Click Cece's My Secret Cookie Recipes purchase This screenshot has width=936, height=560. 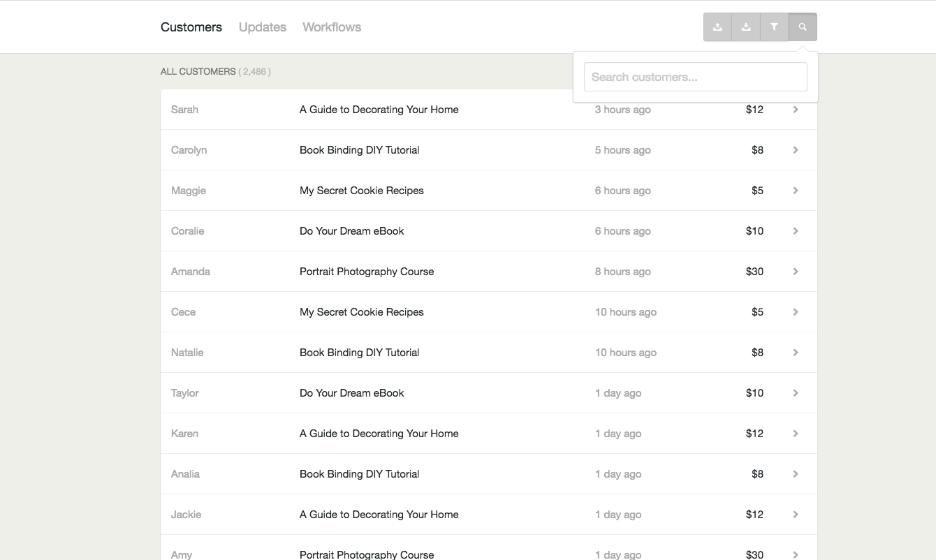click(362, 311)
